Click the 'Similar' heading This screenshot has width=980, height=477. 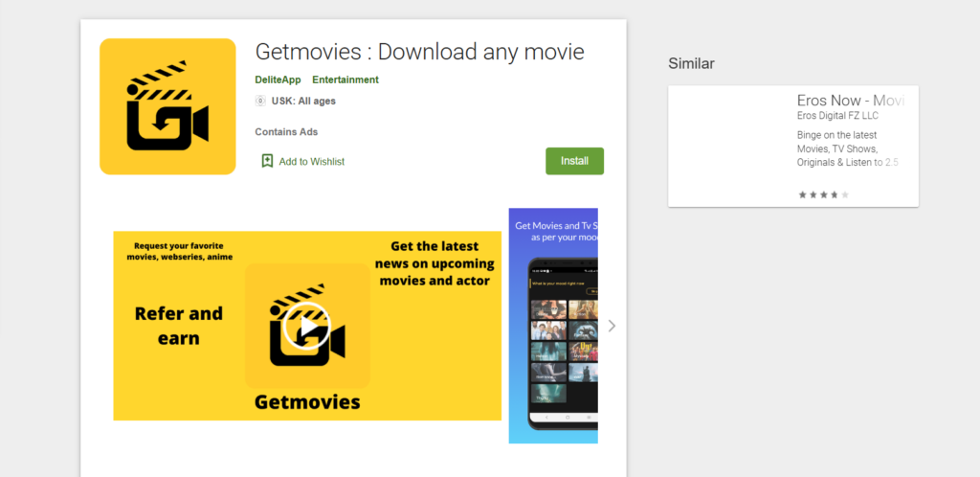(691, 63)
